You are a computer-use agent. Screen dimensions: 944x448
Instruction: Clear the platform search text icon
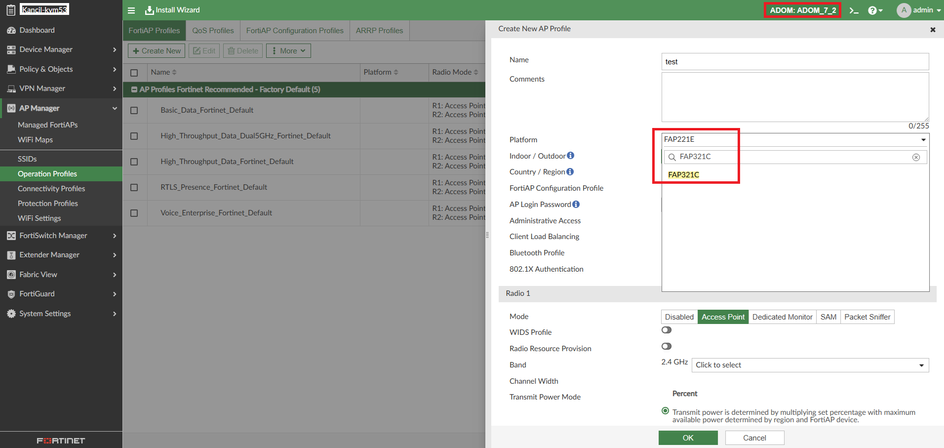[x=916, y=157]
